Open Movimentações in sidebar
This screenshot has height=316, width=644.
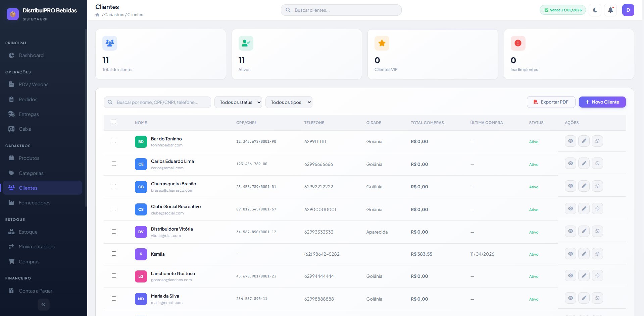click(x=43, y=247)
